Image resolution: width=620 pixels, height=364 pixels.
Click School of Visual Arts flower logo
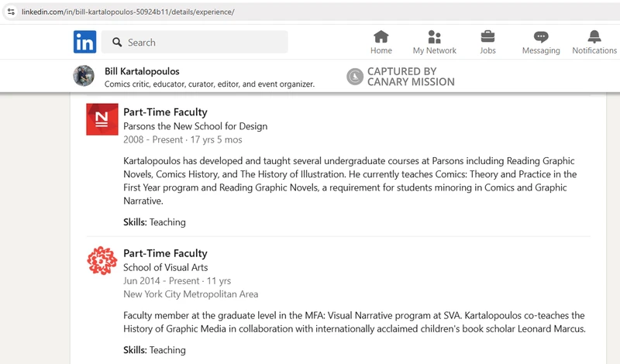point(102,260)
